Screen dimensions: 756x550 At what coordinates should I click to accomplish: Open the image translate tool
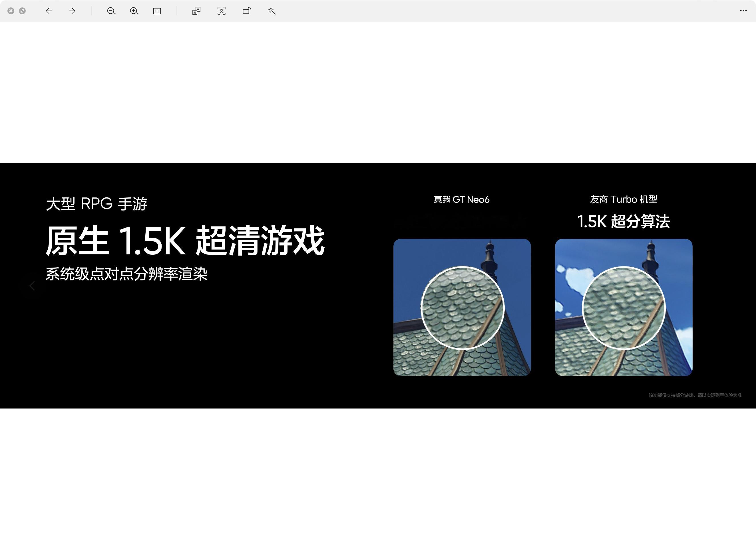(x=196, y=11)
